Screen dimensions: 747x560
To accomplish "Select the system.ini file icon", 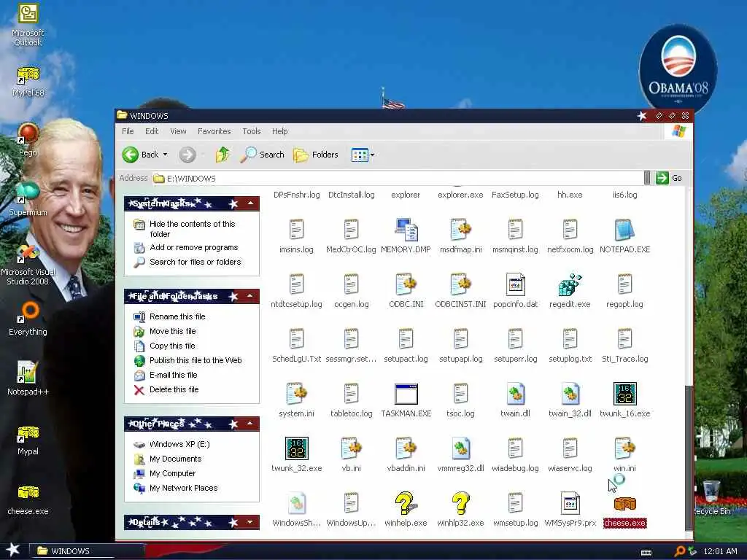I will [x=296, y=394].
